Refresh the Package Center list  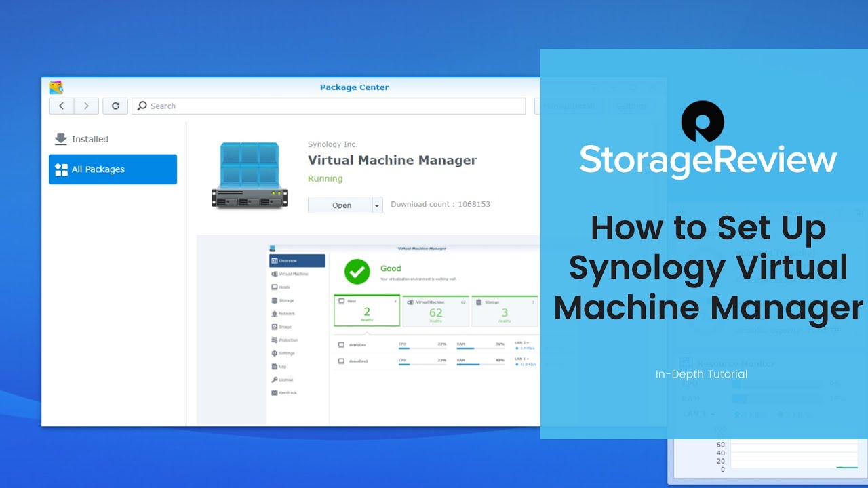[x=115, y=106]
